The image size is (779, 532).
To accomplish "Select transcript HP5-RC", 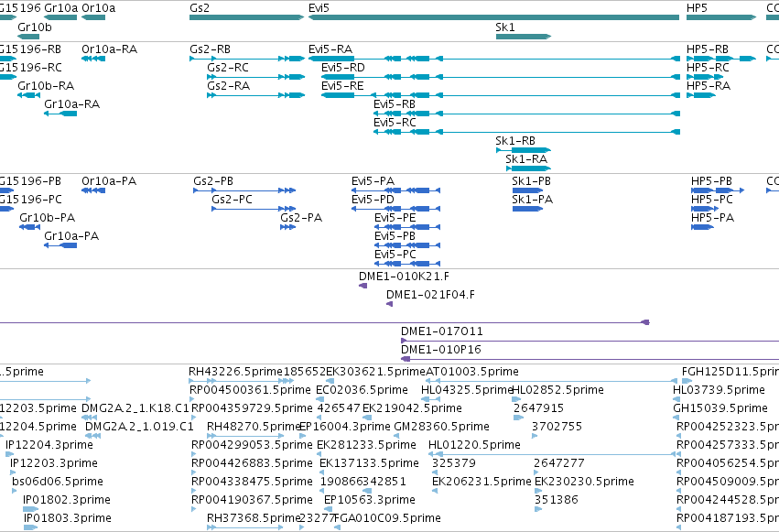I will pyautogui.click(x=705, y=77).
